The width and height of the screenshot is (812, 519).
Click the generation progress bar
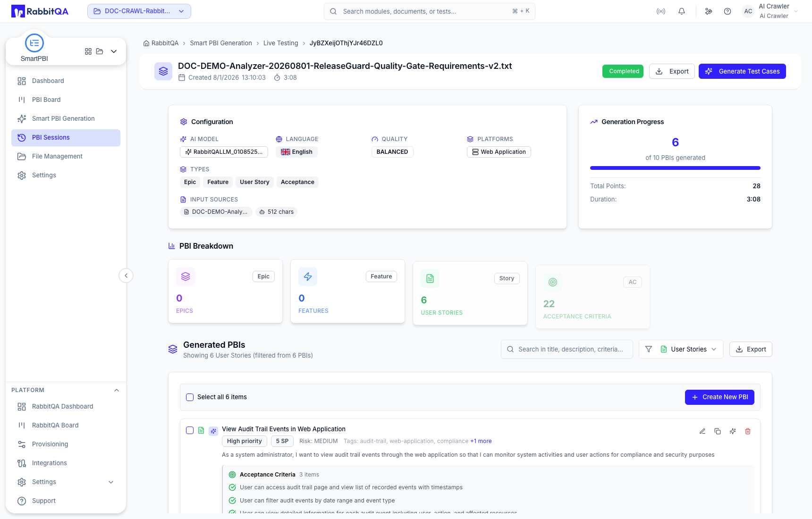click(675, 168)
